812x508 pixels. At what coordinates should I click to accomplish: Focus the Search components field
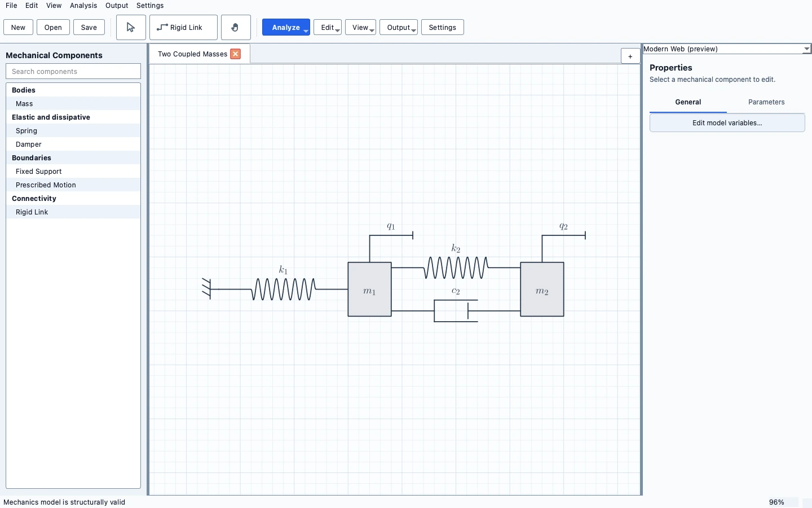pos(73,72)
